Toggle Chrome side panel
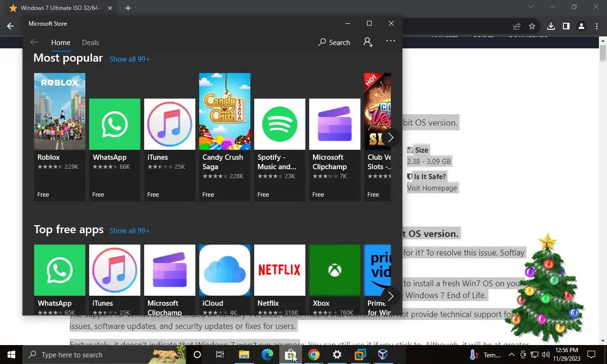 click(566, 27)
